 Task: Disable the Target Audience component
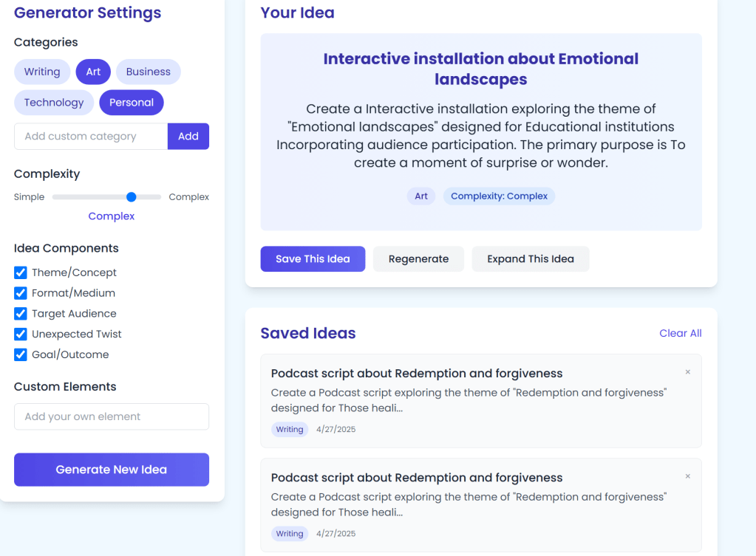point(21,314)
